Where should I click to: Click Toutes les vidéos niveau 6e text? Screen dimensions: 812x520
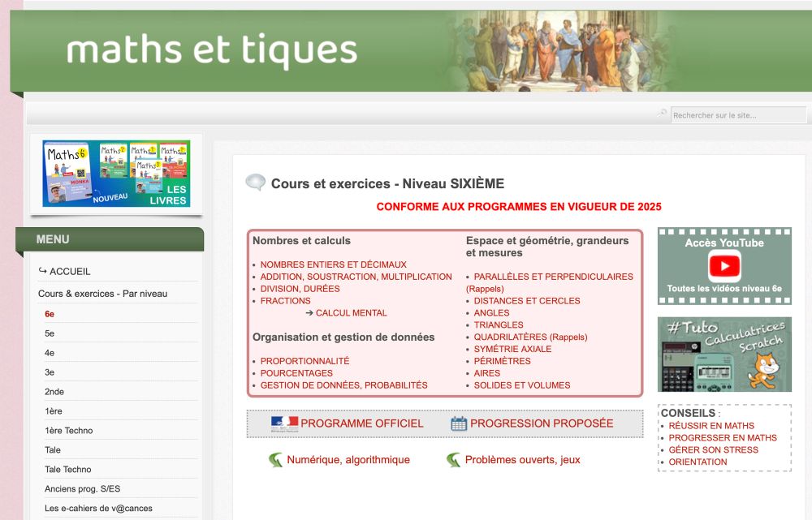click(x=724, y=289)
